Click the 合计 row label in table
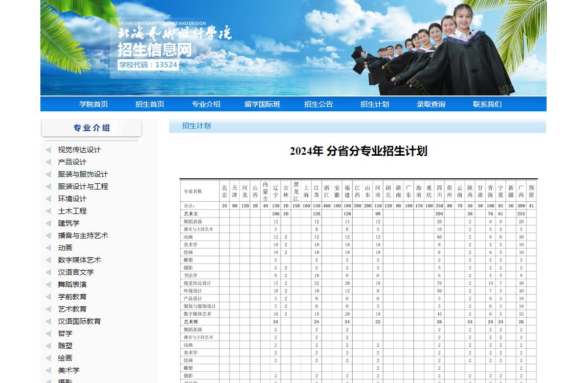588x383 pixels. pyautogui.click(x=189, y=206)
